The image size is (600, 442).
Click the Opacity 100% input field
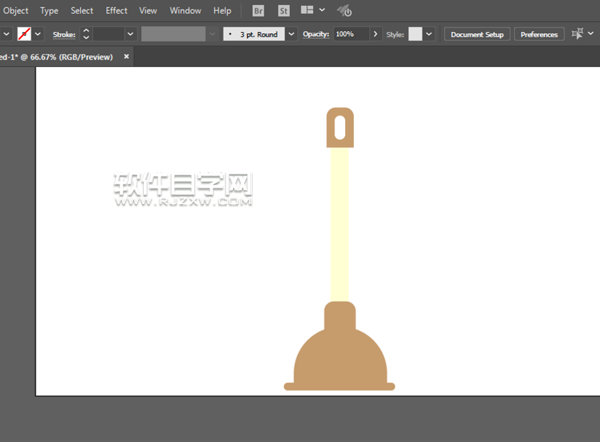click(350, 34)
